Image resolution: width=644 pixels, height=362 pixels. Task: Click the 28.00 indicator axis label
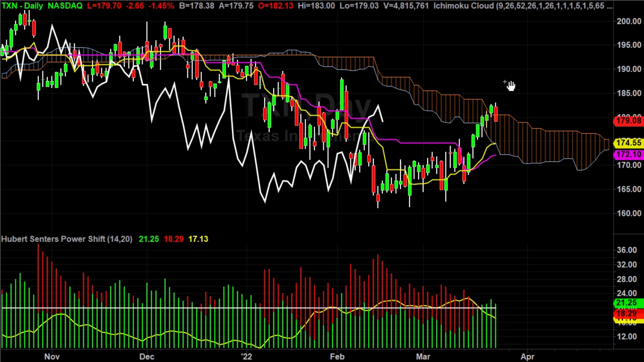pyautogui.click(x=627, y=279)
